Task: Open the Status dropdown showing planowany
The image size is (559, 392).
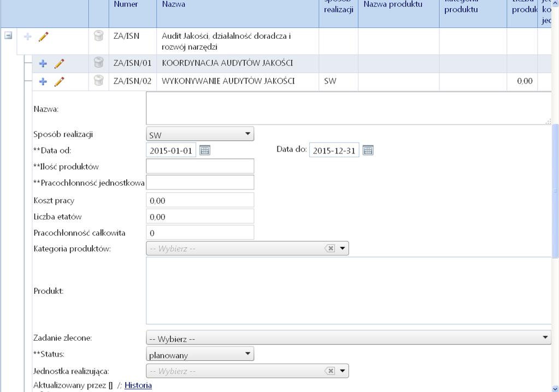Action: (x=200, y=354)
